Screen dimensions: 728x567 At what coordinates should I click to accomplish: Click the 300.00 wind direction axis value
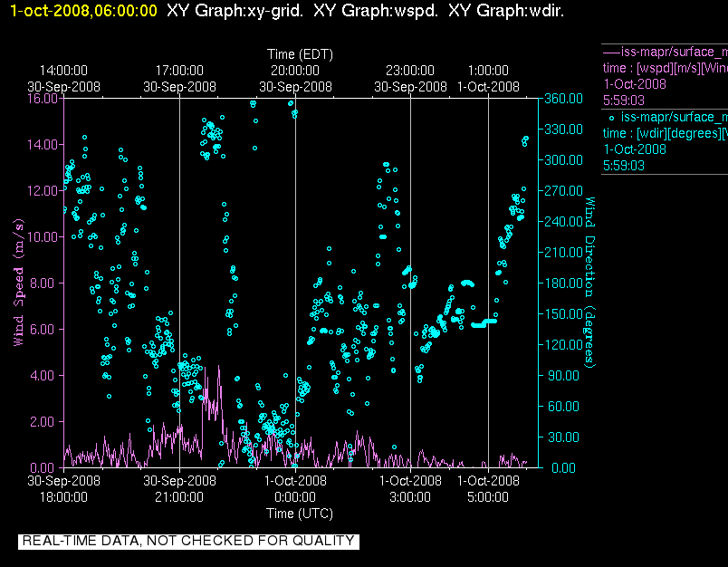click(x=563, y=160)
